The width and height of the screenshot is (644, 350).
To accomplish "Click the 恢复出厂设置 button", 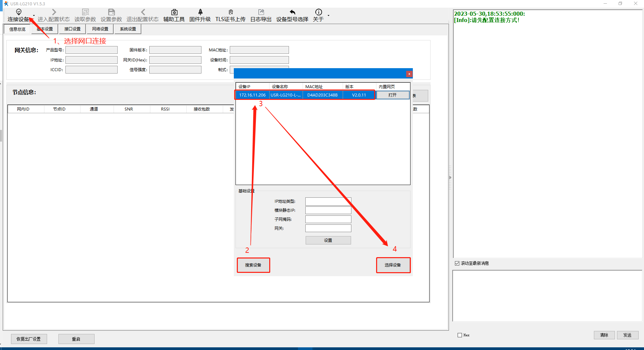I will point(29,339).
